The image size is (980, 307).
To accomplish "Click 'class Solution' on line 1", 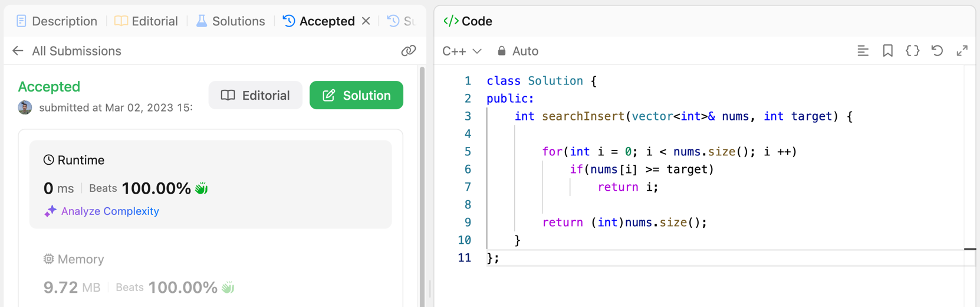I will (535, 81).
